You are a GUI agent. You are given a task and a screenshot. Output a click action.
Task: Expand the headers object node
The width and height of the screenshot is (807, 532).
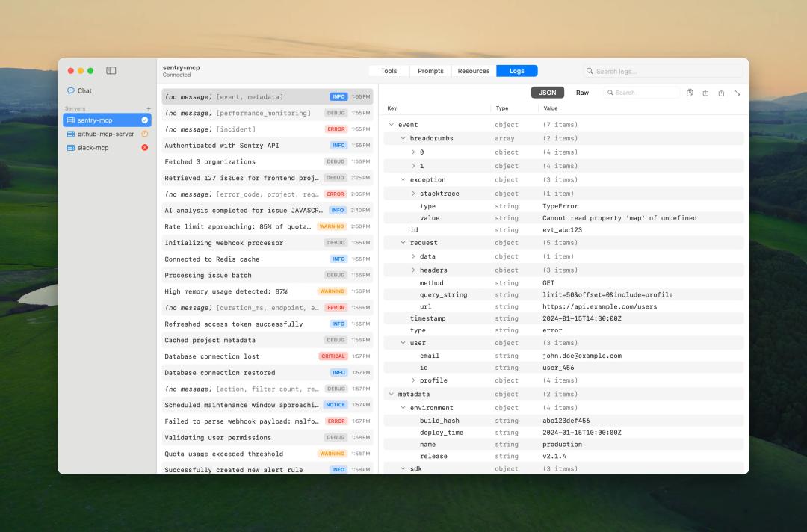[413, 270]
